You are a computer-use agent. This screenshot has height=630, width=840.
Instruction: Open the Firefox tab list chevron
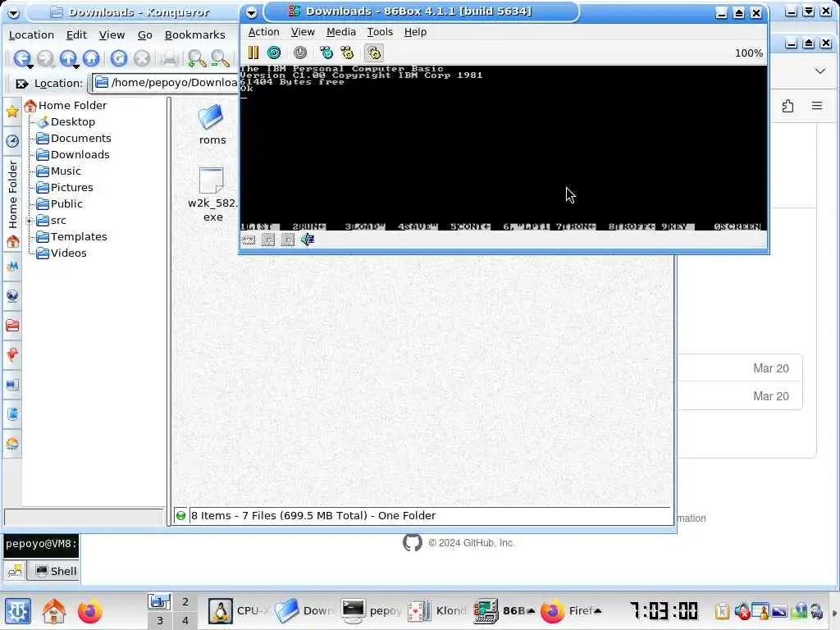click(819, 71)
